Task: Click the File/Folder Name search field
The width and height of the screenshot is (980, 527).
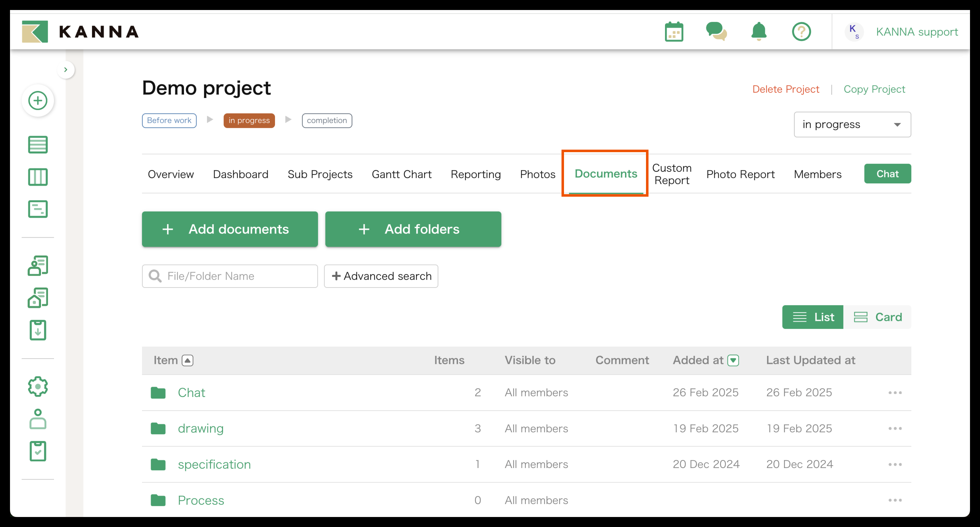Action: tap(236, 276)
